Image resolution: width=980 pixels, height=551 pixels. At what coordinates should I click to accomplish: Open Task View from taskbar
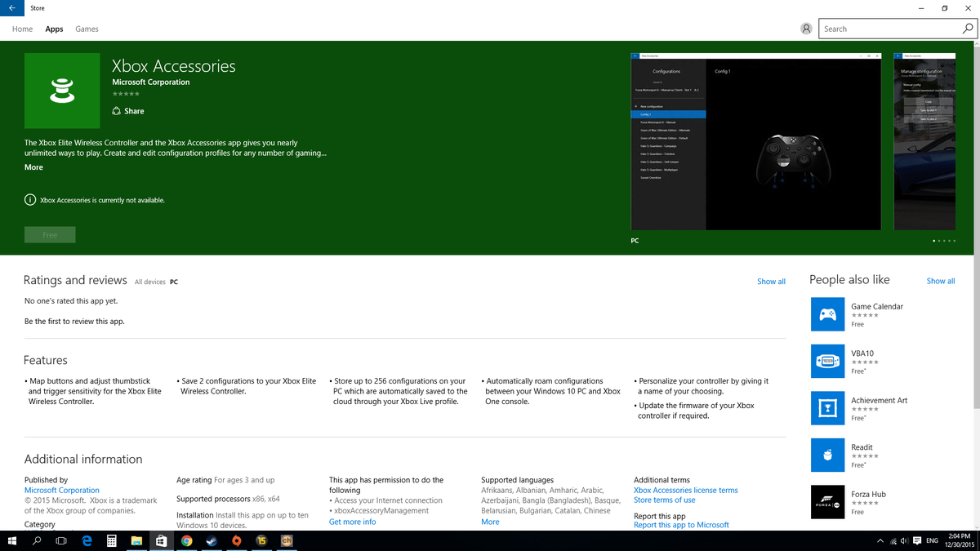(x=61, y=540)
